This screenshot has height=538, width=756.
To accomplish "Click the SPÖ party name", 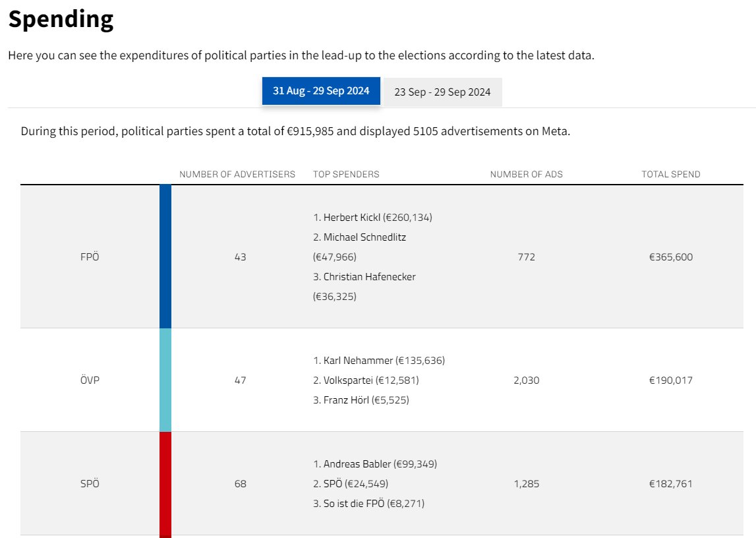I will tap(90, 483).
